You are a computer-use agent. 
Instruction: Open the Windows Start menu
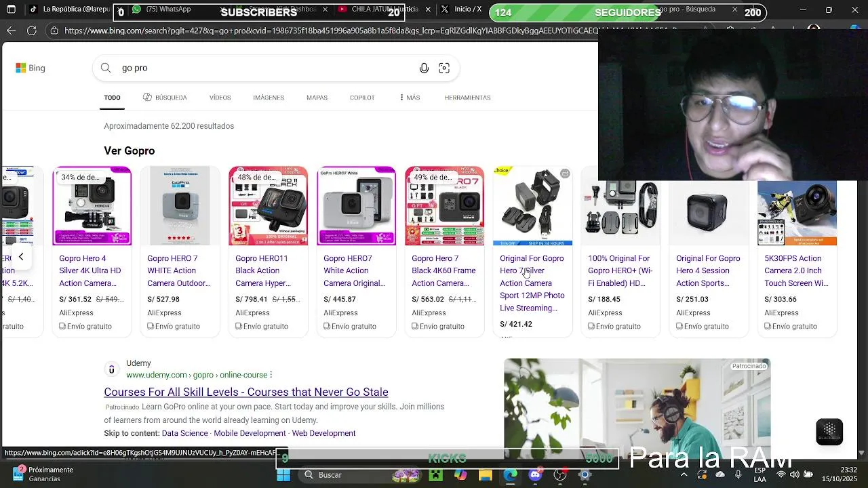(x=283, y=474)
